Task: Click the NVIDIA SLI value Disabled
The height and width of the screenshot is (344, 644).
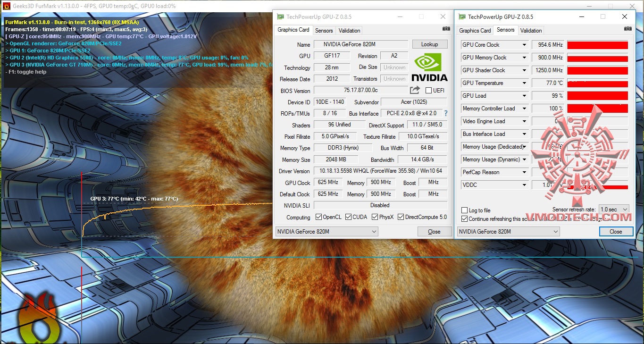Action: coord(380,205)
